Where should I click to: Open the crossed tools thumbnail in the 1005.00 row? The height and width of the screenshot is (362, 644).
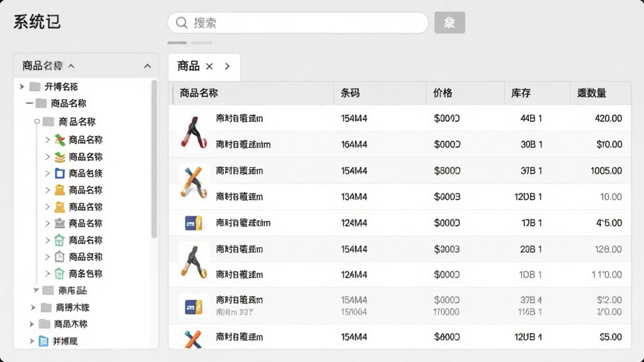click(194, 183)
